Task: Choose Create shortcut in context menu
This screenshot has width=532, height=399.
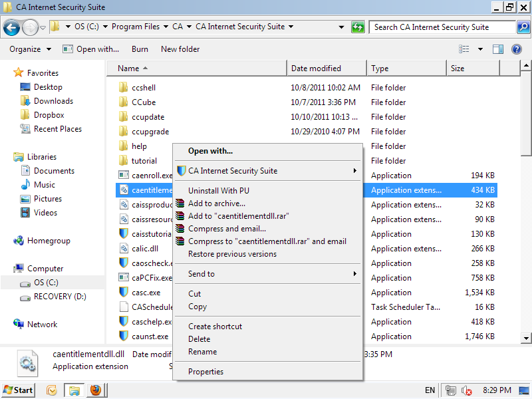Action: tap(215, 327)
